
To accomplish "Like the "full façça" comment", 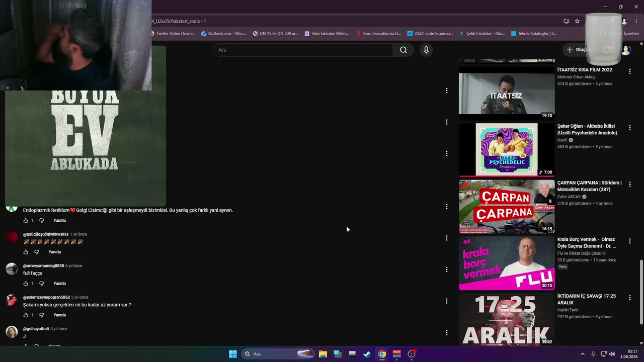I will click(26, 284).
